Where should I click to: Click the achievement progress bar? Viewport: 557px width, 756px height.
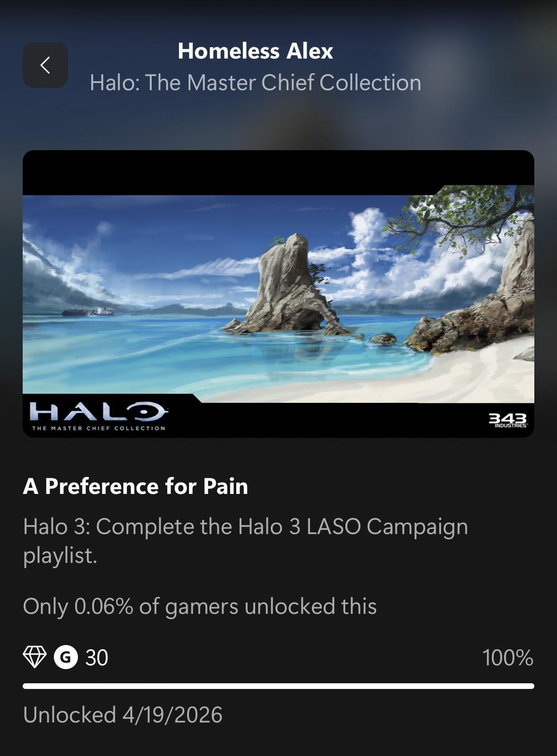(x=278, y=686)
